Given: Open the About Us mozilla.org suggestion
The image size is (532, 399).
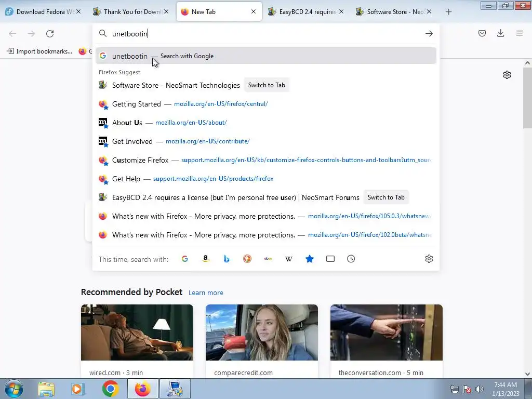Looking at the screenshot, I should pos(265,123).
